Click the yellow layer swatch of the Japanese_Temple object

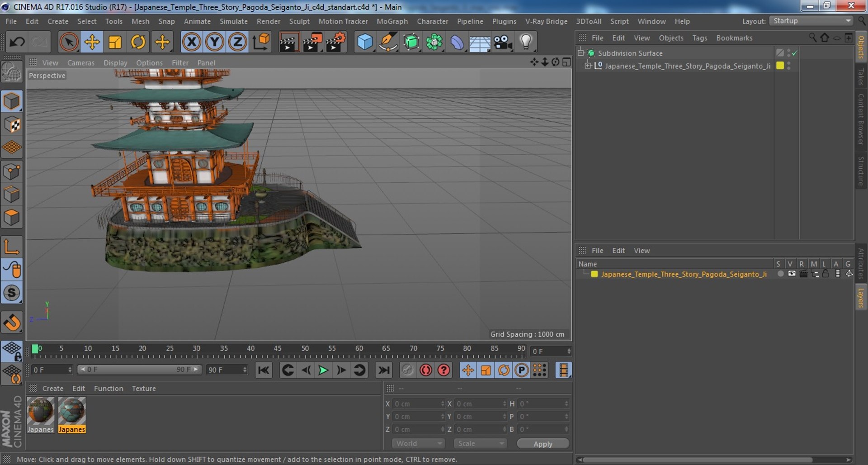780,66
